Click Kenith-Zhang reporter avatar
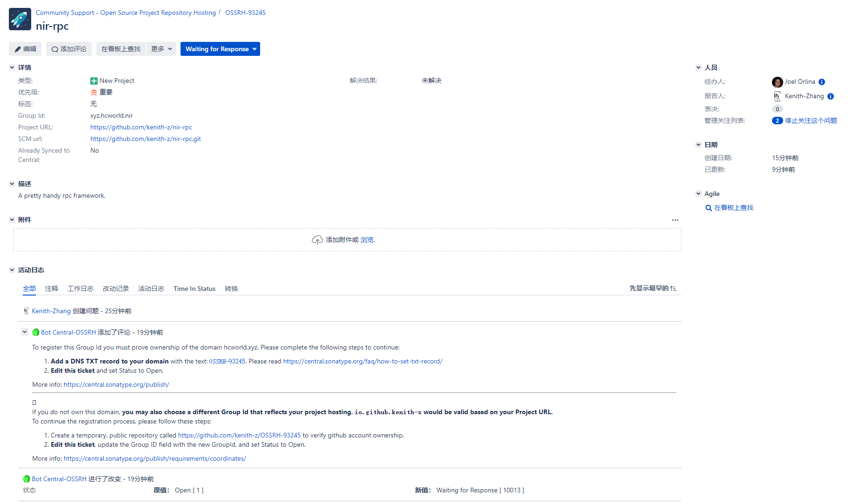866x504 pixels. 777,96
